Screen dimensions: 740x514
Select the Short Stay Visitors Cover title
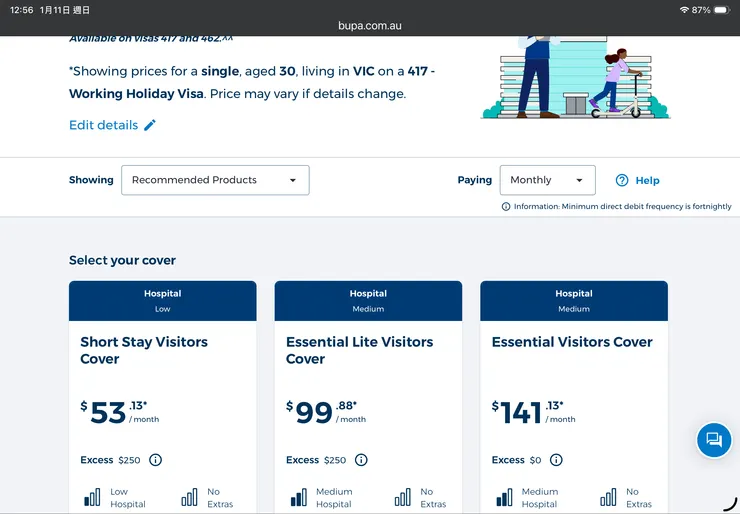click(144, 350)
